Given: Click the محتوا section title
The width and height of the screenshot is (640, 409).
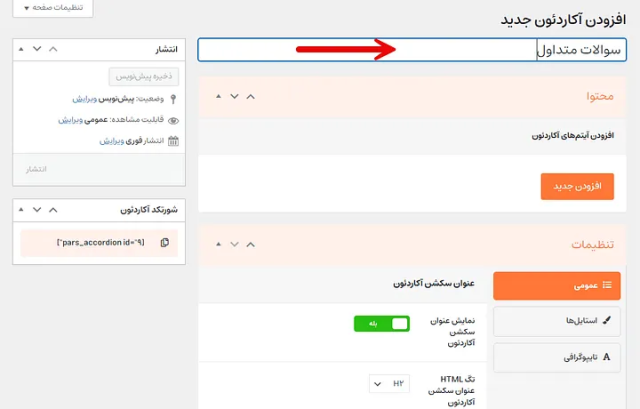Looking at the screenshot, I should click(600, 96).
